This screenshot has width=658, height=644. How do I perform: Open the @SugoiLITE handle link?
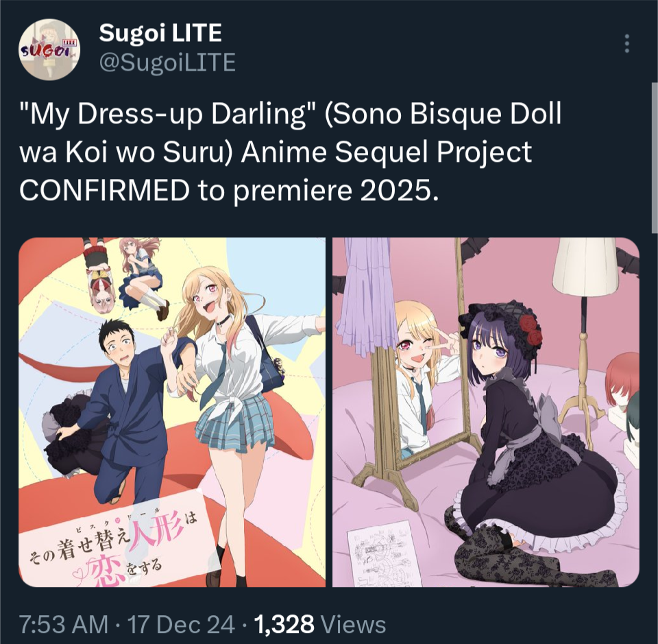167,62
